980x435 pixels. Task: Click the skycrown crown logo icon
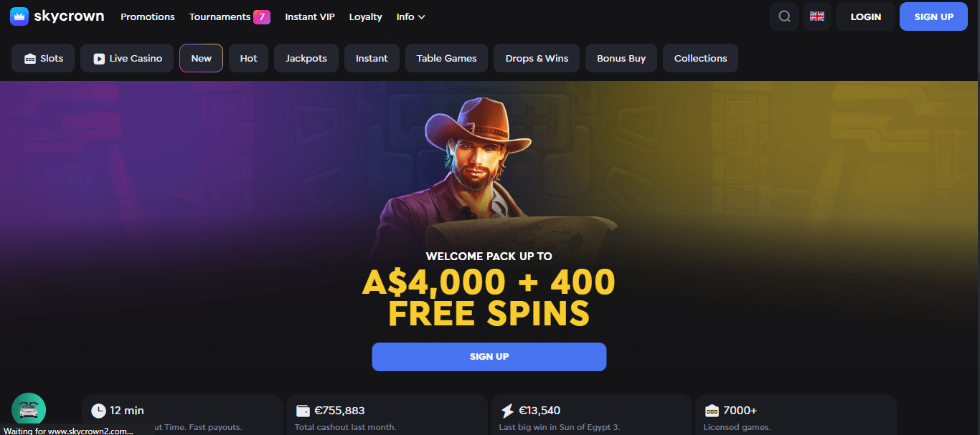(x=19, y=16)
